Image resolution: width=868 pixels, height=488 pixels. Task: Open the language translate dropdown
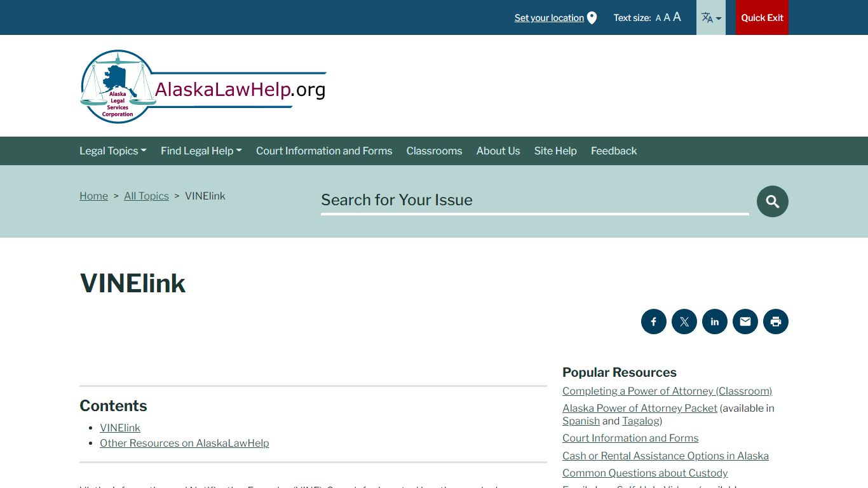coord(710,18)
